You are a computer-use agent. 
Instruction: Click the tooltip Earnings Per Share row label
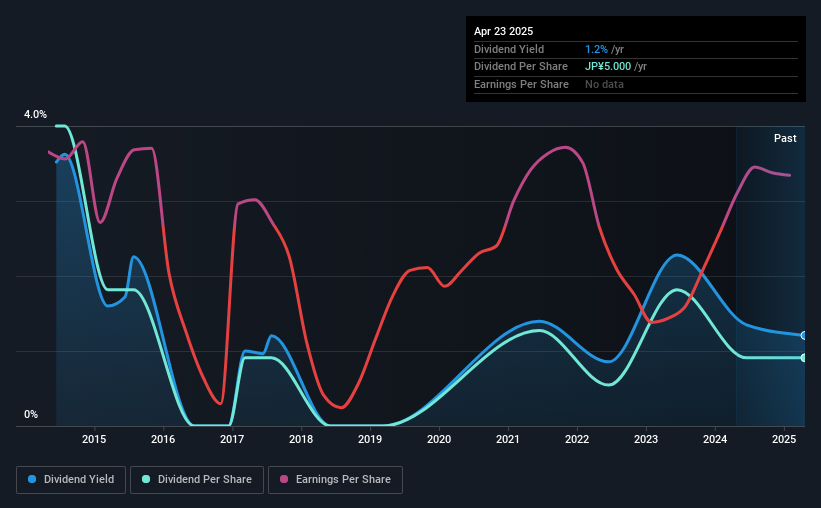pos(521,84)
